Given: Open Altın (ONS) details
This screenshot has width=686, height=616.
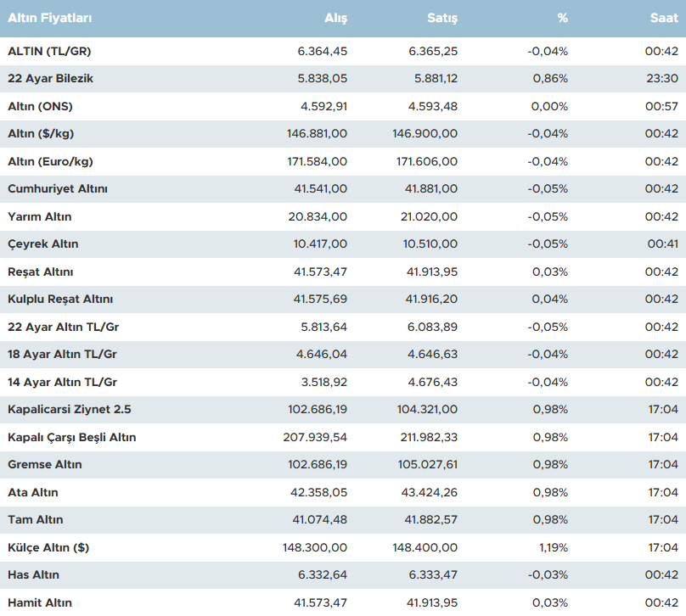Looking at the screenshot, I should click(x=40, y=106).
